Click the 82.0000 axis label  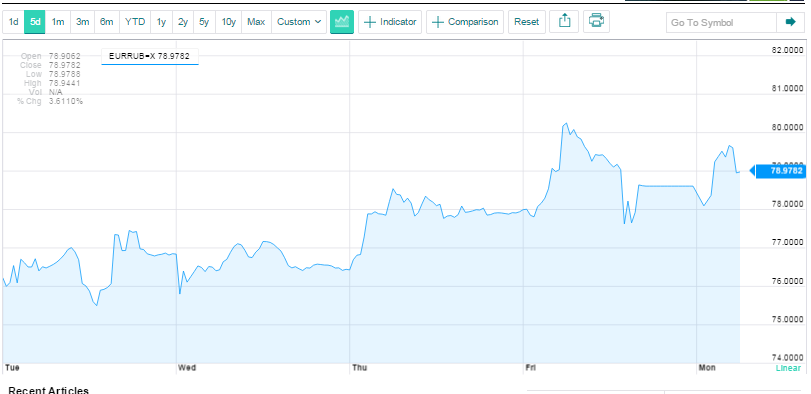(x=787, y=50)
